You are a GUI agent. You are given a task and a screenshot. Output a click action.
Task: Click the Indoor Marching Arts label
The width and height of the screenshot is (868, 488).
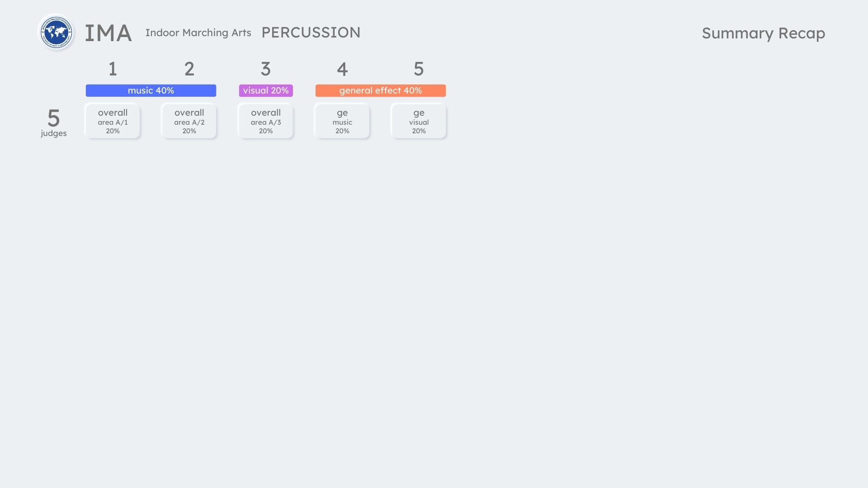198,33
